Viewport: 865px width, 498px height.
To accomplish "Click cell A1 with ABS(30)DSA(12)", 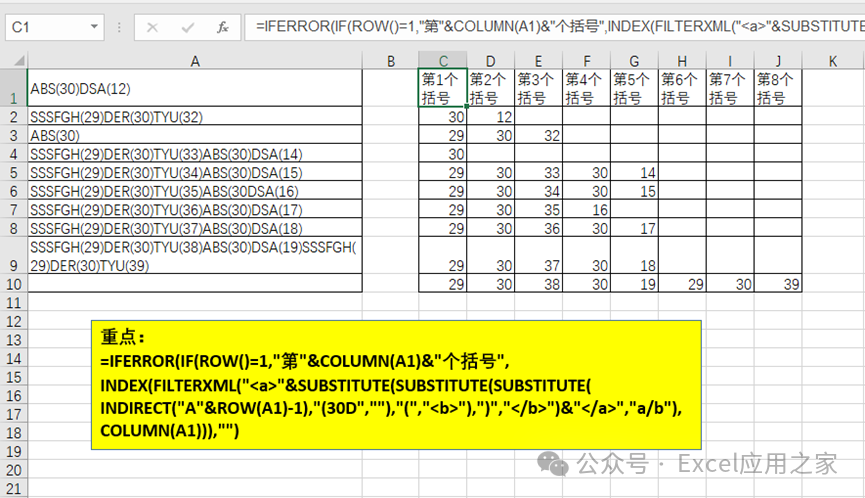I will tap(195, 88).
